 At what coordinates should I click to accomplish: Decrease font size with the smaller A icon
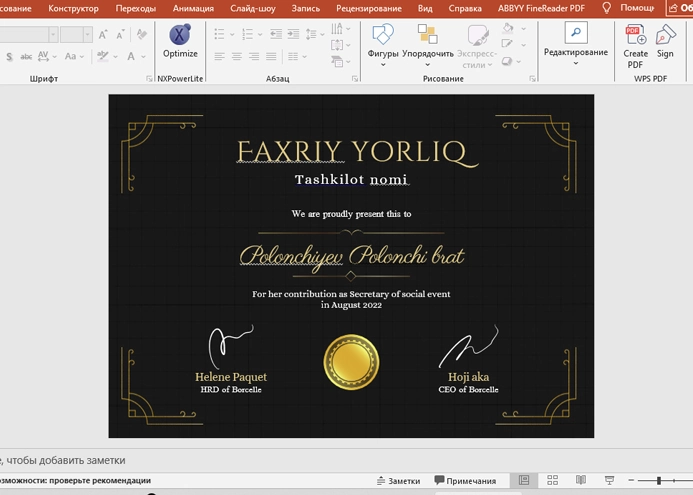click(x=120, y=34)
